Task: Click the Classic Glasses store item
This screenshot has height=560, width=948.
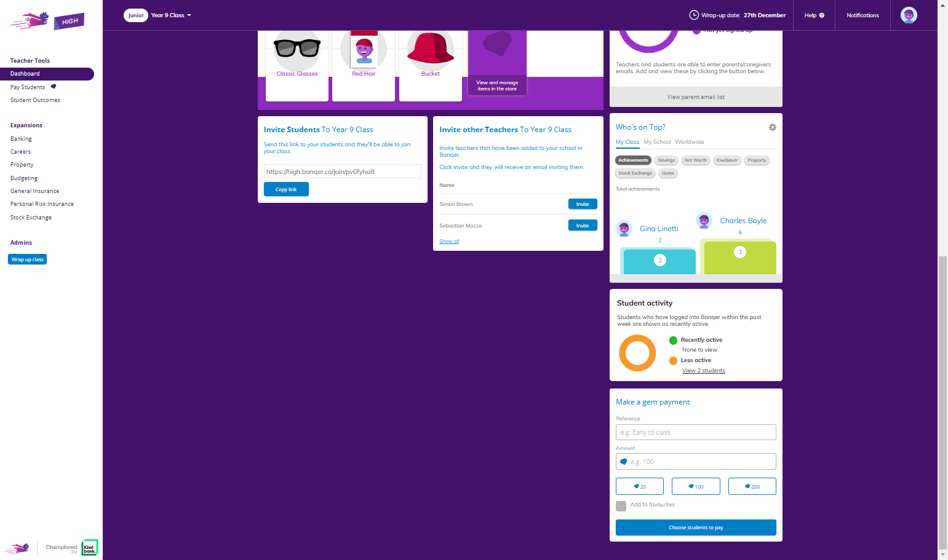Action: (x=297, y=65)
